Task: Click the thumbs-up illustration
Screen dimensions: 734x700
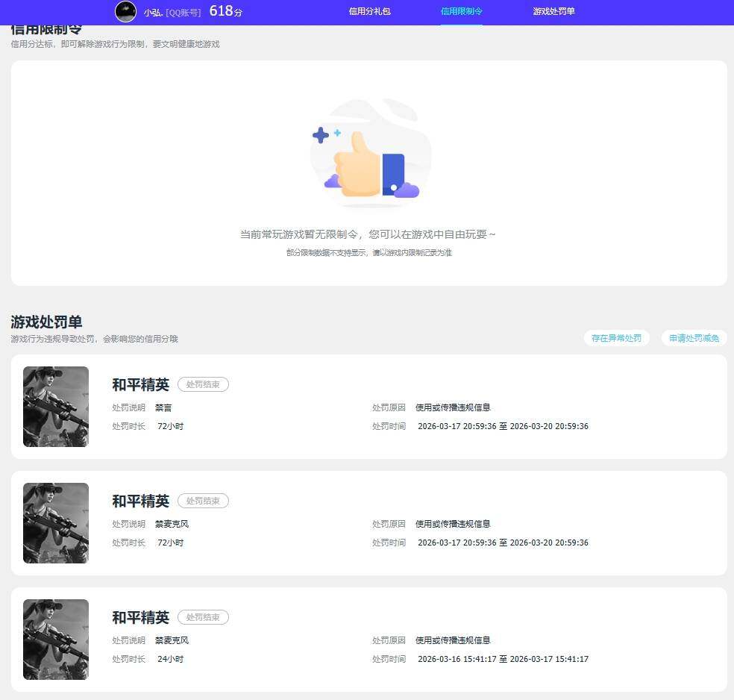Action: tap(370, 153)
